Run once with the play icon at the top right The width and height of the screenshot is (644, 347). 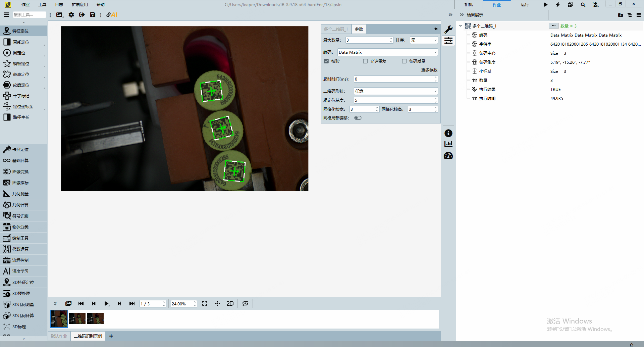pos(545,5)
